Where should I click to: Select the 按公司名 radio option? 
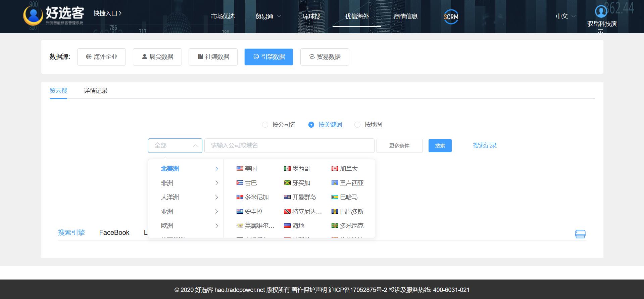point(279,125)
